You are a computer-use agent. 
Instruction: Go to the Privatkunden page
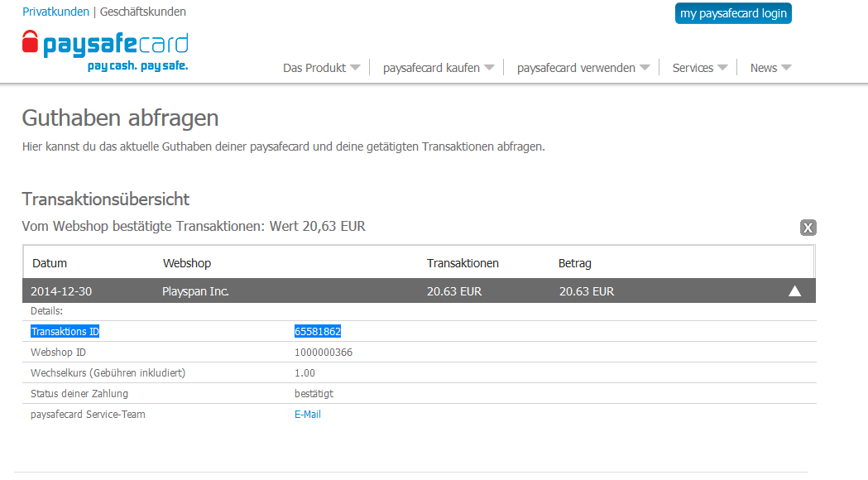click(55, 12)
